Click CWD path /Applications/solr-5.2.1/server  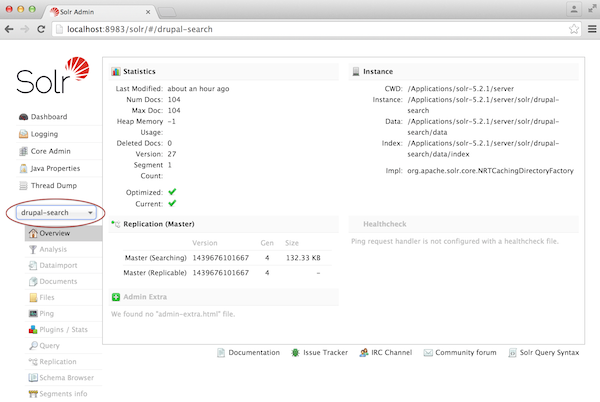pyautogui.click(x=461, y=88)
